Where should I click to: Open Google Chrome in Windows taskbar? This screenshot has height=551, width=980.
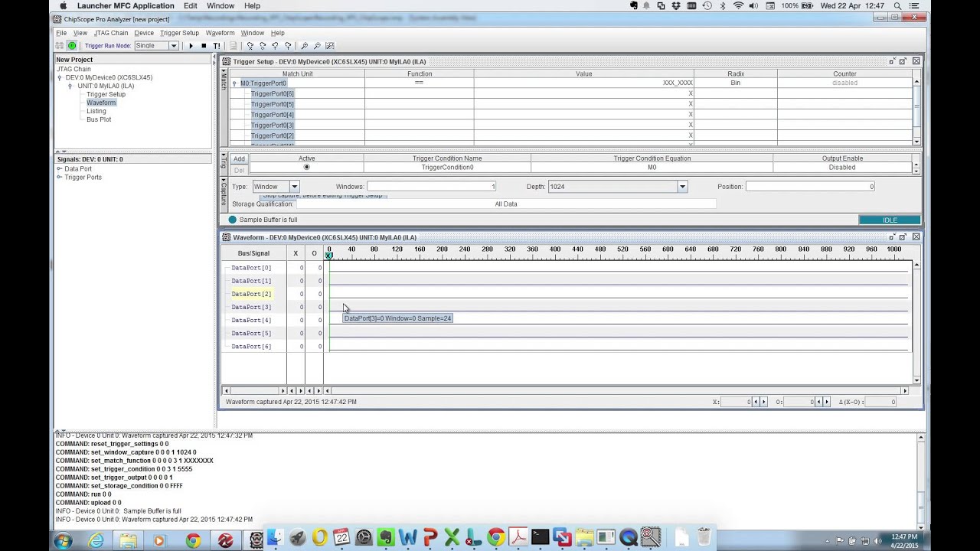pyautogui.click(x=193, y=541)
